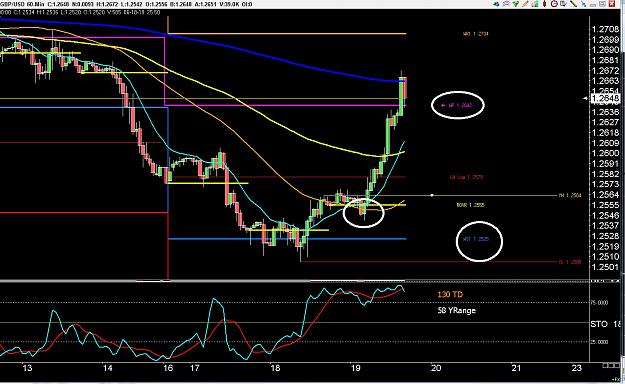Click the 1.2564 value on price axis
Viewport: 625px width, 384px height.
click(605, 194)
